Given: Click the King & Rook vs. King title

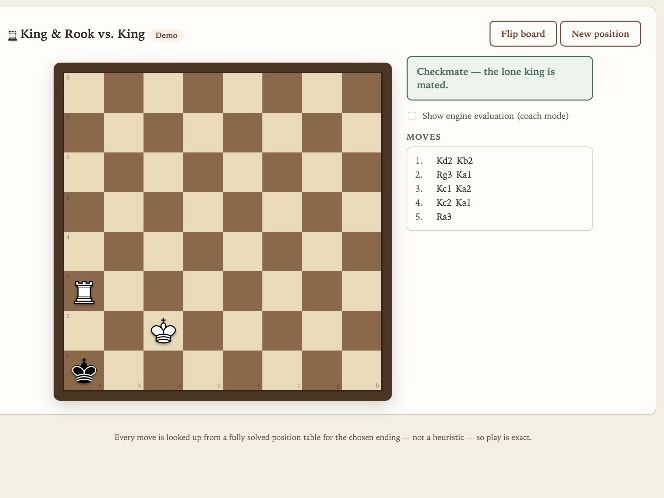Looking at the screenshot, I should pyautogui.click(x=83, y=34).
